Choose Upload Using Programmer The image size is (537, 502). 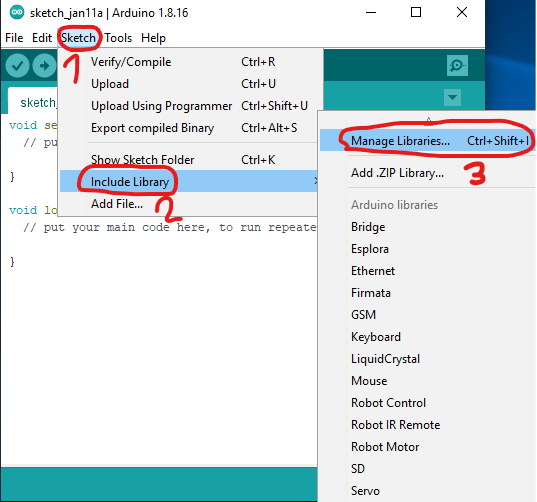pos(190,106)
